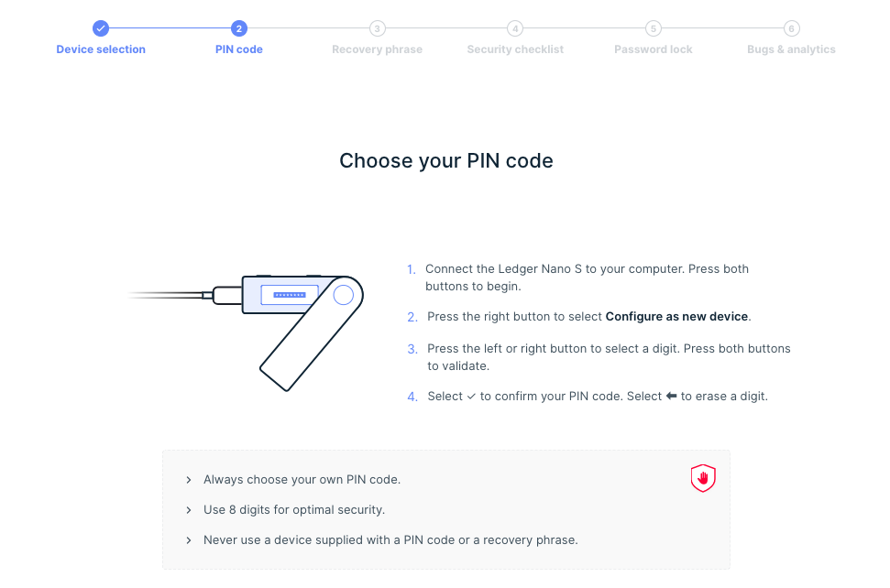The image size is (890, 588).
Task: Click the Device selection checkmark step circle
Action: (101, 28)
